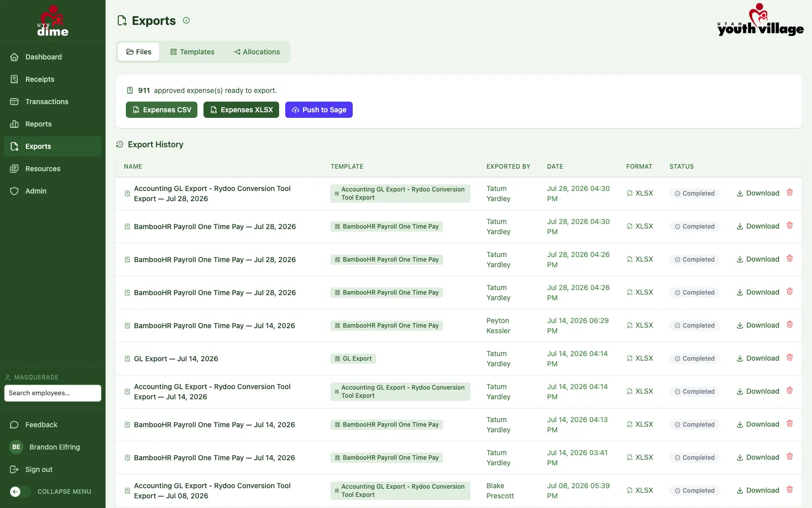Click Rydoo Conversion template tag in Jul 28 row

tap(400, 194)
